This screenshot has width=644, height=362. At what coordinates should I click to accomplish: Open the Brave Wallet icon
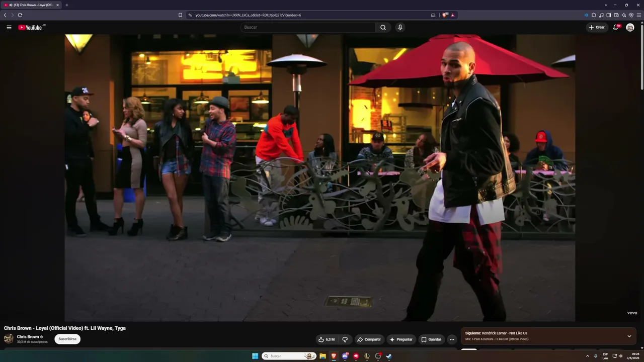click(616, 15)
